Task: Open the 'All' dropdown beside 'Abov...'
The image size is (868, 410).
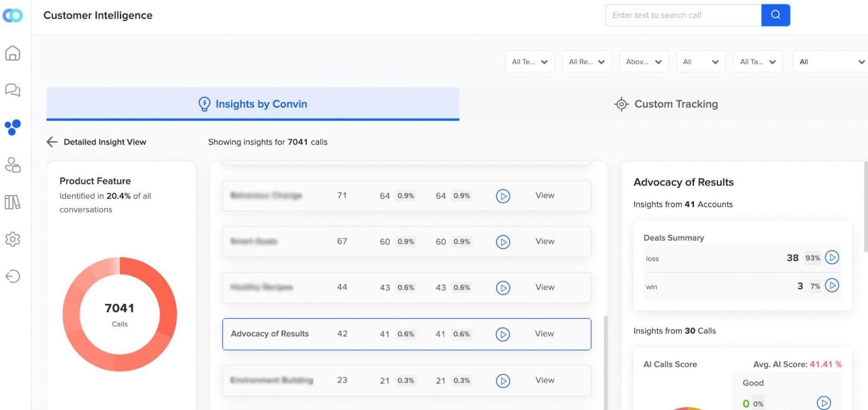Action: 701,62
